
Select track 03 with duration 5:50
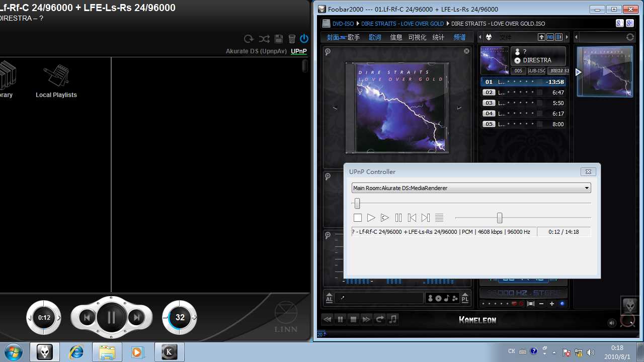pyautogui.click(x=523, y=103)
